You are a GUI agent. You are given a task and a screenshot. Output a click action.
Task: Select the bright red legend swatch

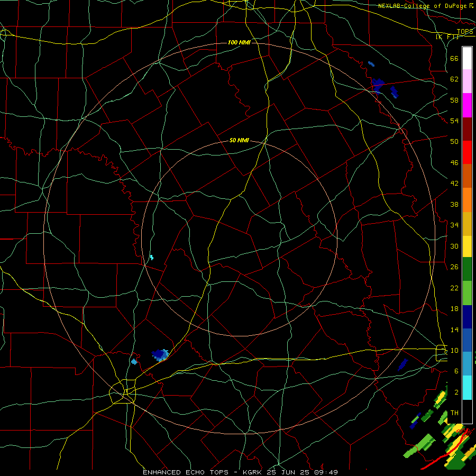tap(467, 152)
